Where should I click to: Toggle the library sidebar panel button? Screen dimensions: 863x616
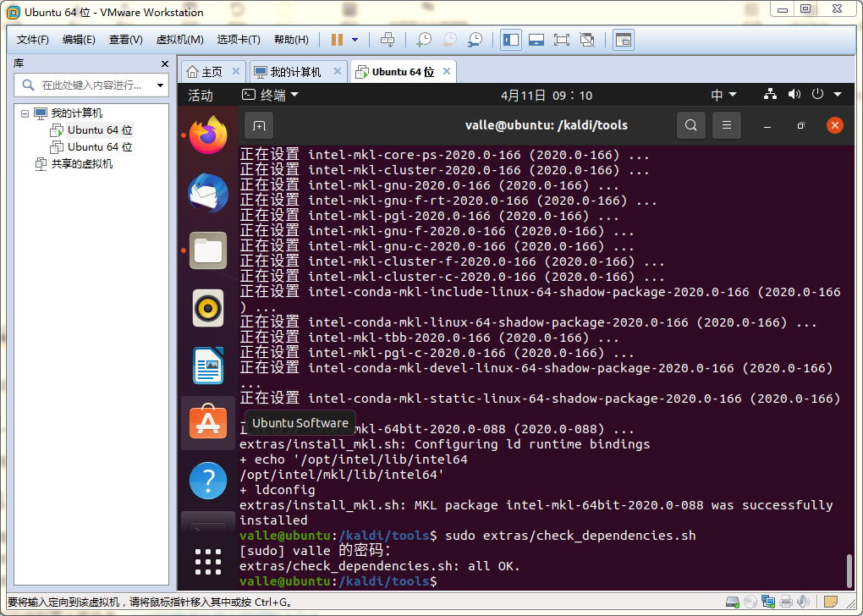coord(511,40)
